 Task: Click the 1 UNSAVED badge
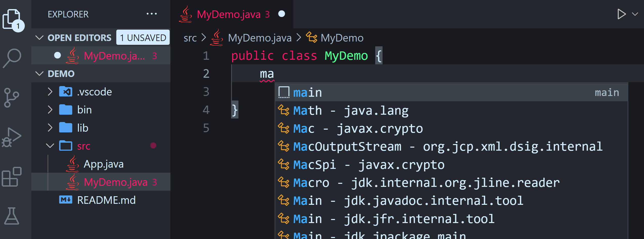point(143,37)
